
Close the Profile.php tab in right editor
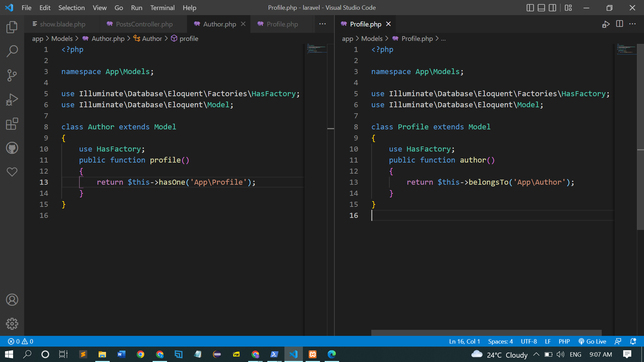388,24
